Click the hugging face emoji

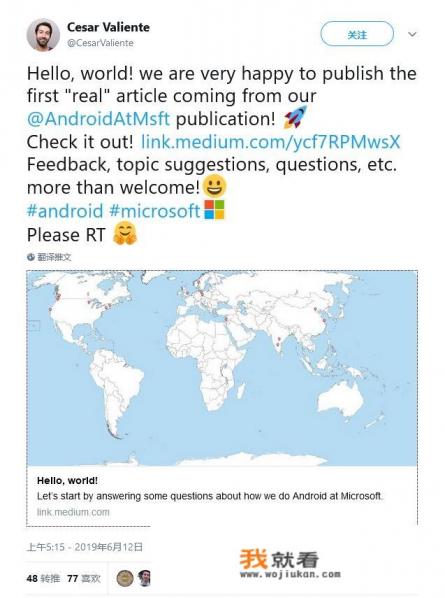click(125, 233)
